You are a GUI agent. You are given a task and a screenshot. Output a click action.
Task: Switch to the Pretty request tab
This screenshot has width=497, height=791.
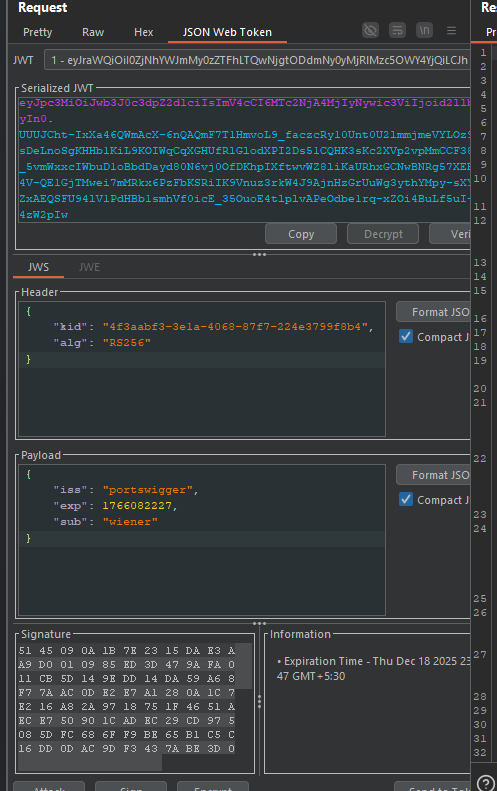37,32
